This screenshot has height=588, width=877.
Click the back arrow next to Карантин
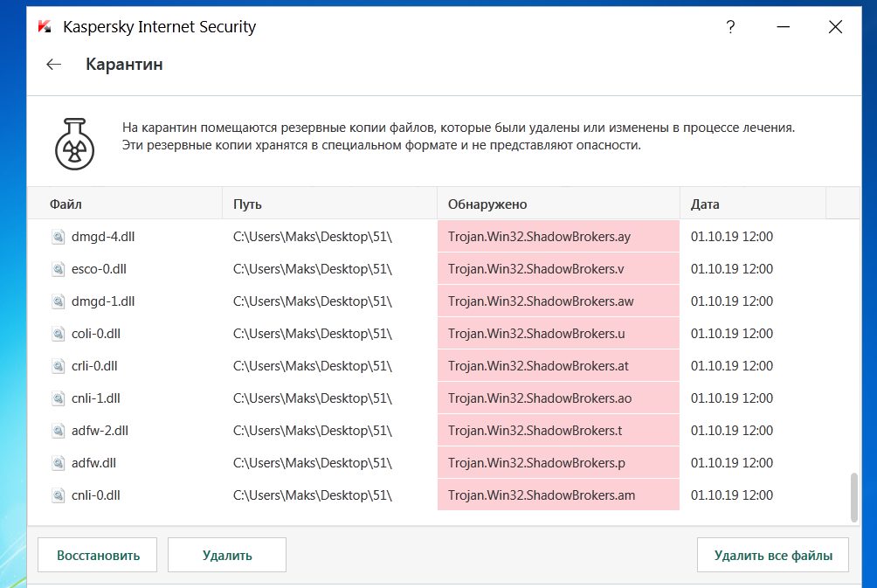[x=54, y=64]
